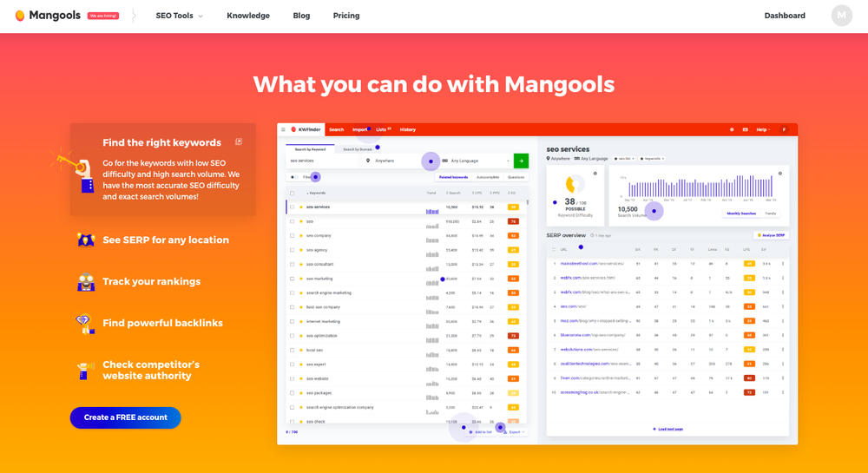Tick the checkbox for seo services row
This screenshot has width=868, height=473.
point(293,207)
